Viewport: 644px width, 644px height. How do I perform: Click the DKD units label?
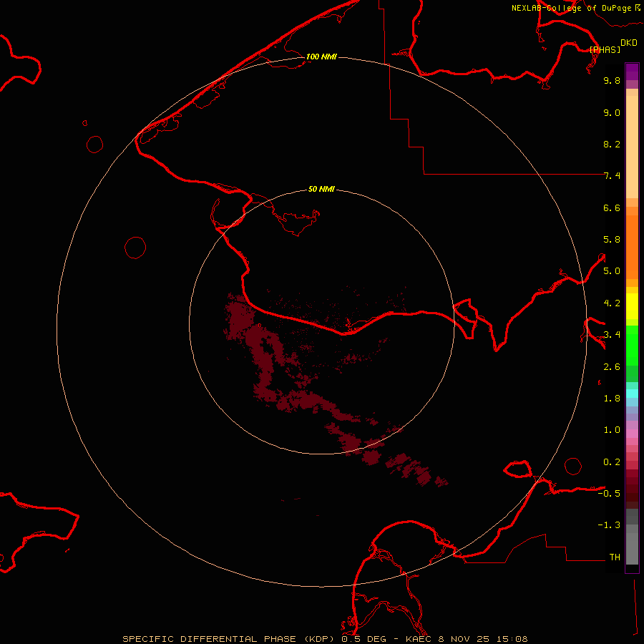pyautogui.click(x=628, y=42)
